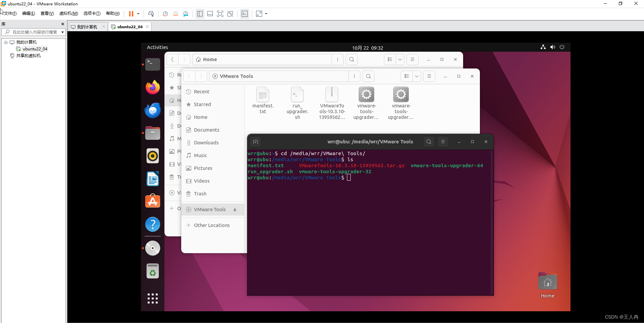Show Applications grid in the dock

click(153, 298)
